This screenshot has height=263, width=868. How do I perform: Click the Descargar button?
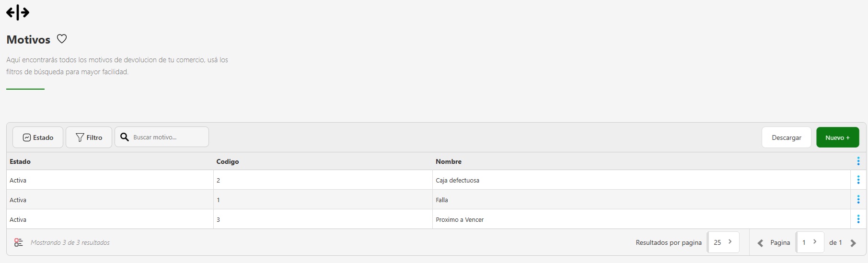tap(786, 137)
